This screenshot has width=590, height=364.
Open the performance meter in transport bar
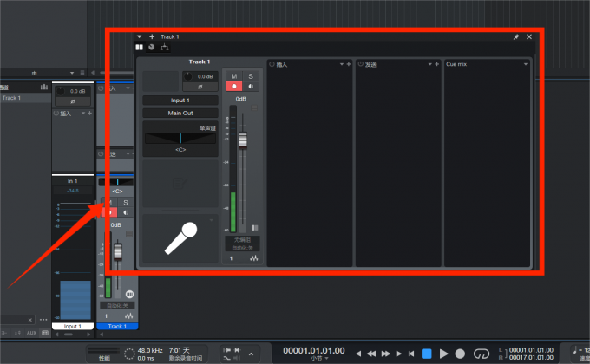coord(104,354)
